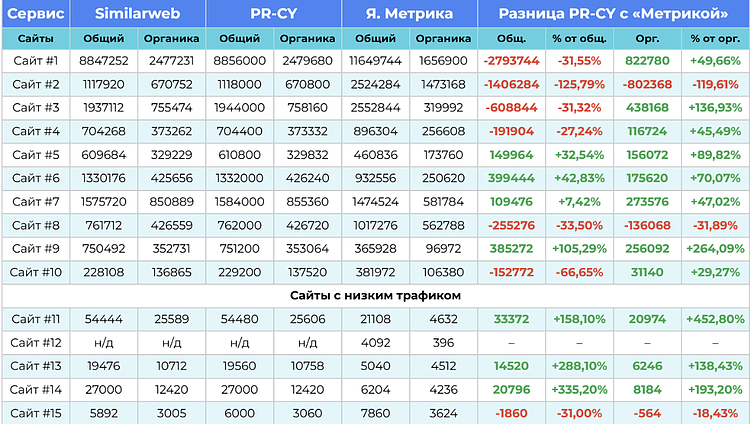Click the value 8856000
751x424 pixels.
pos(239,61)
